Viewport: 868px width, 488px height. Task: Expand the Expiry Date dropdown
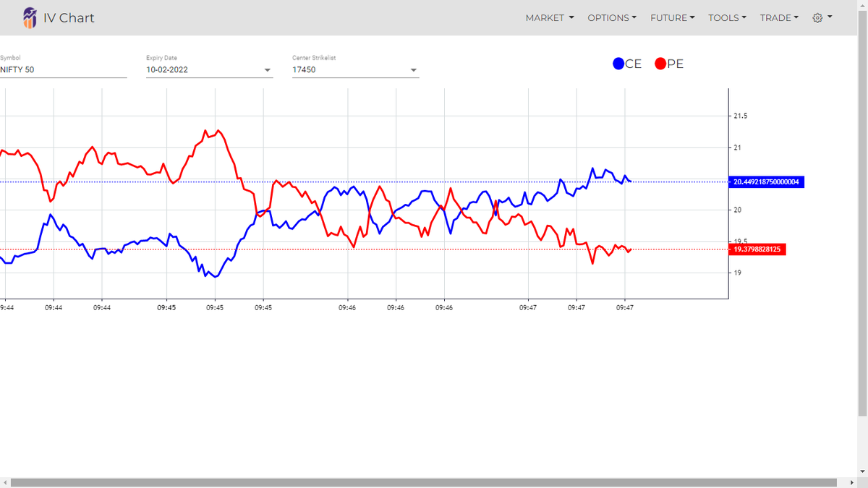coord(268,70)
